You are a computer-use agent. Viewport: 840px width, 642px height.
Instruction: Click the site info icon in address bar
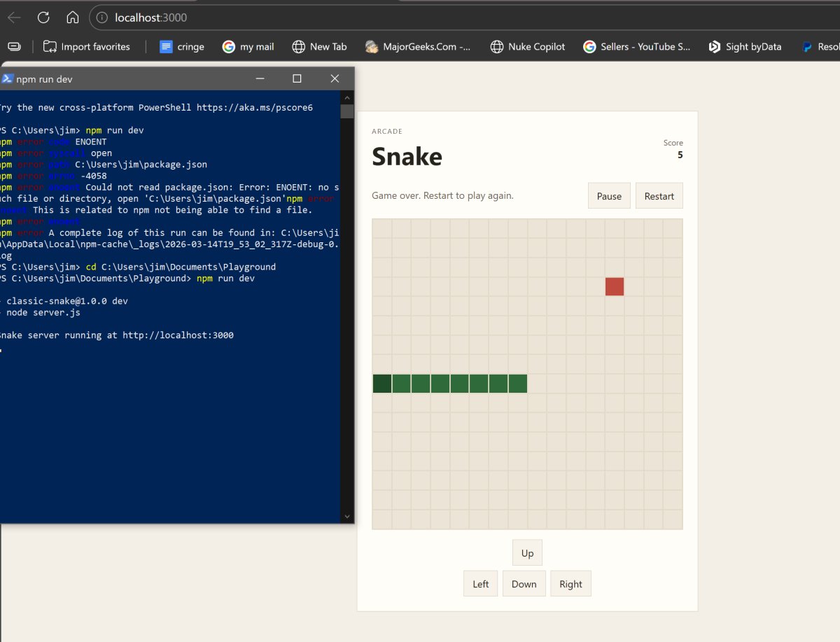coord(102,18)
